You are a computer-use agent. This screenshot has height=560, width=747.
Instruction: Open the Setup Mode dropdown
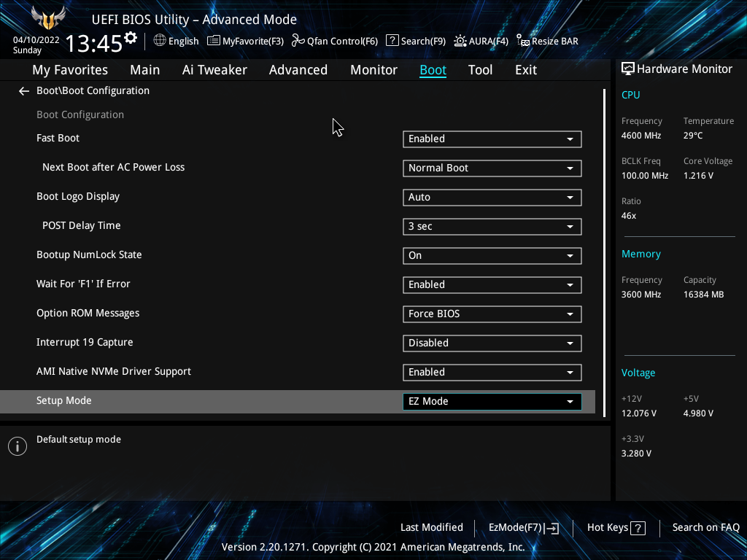point(492,402)
